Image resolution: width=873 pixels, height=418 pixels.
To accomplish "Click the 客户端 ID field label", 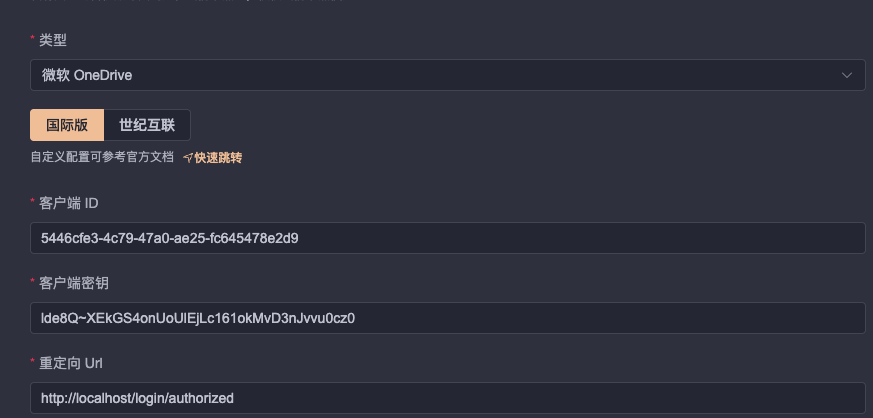I will (68, 203).
